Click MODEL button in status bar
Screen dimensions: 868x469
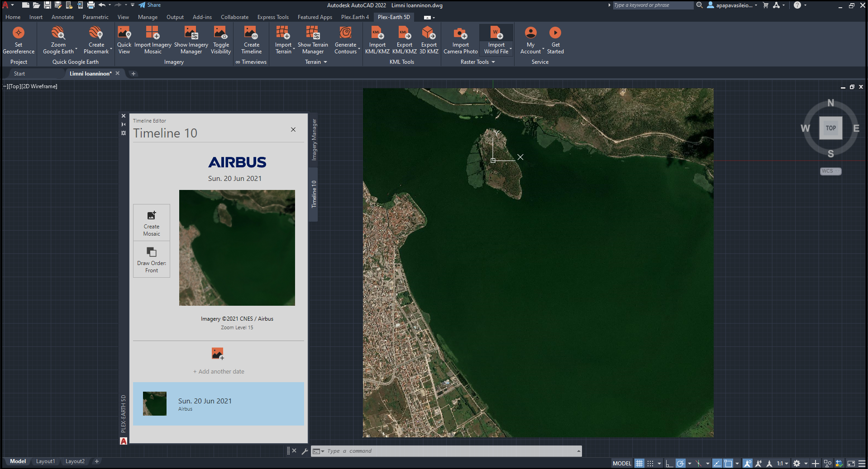622,463
